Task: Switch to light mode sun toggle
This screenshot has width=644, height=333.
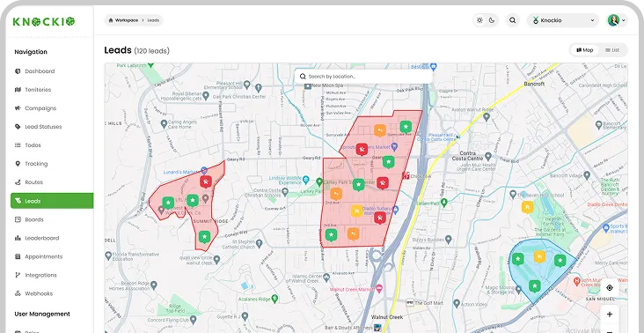Action: tap(479, 20)
